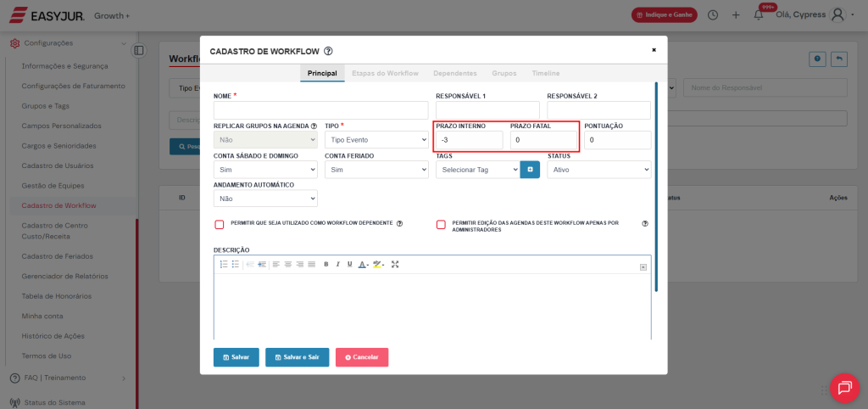This screenshot has height=409, width=868.
Task: Click the bold formatting icon in Descrição editor
Action: (x=325, y=265)
